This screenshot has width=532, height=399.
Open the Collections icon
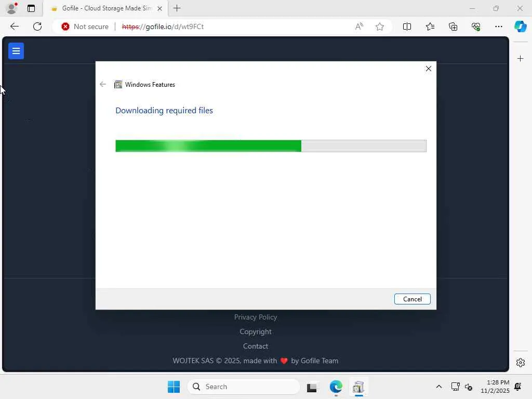[x=453, y=26]
